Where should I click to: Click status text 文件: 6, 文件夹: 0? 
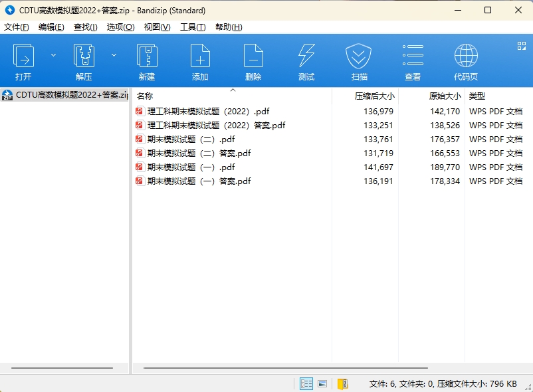[x=401, y=384]
